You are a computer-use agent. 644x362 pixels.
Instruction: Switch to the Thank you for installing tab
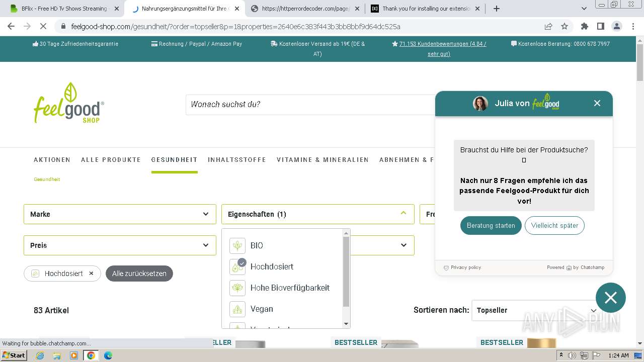point(425,9)
